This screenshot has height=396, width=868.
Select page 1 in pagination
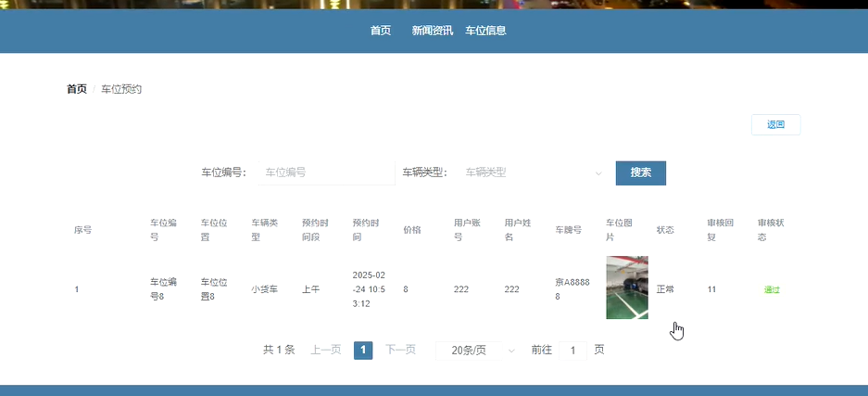click(x=363, y=350)
